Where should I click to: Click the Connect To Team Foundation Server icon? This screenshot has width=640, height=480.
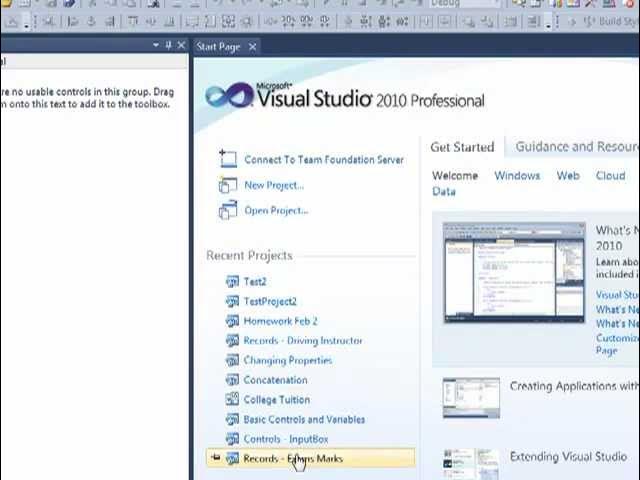click(x=228, y=159)
